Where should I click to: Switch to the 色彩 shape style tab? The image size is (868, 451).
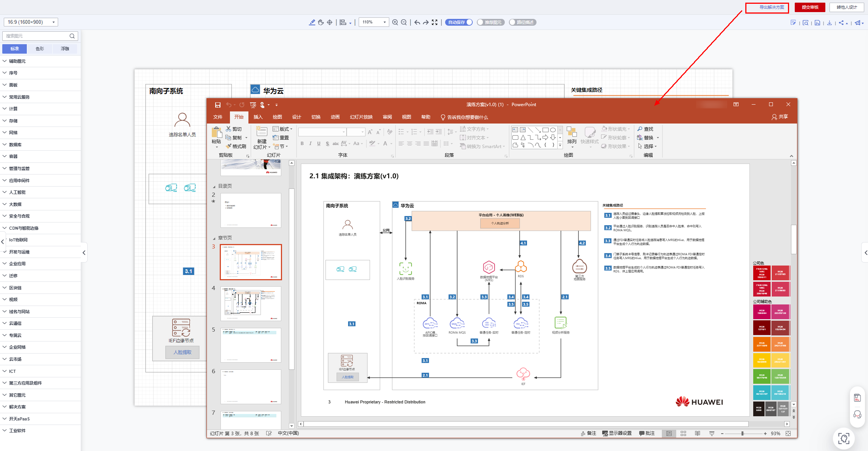coord(40,49)
